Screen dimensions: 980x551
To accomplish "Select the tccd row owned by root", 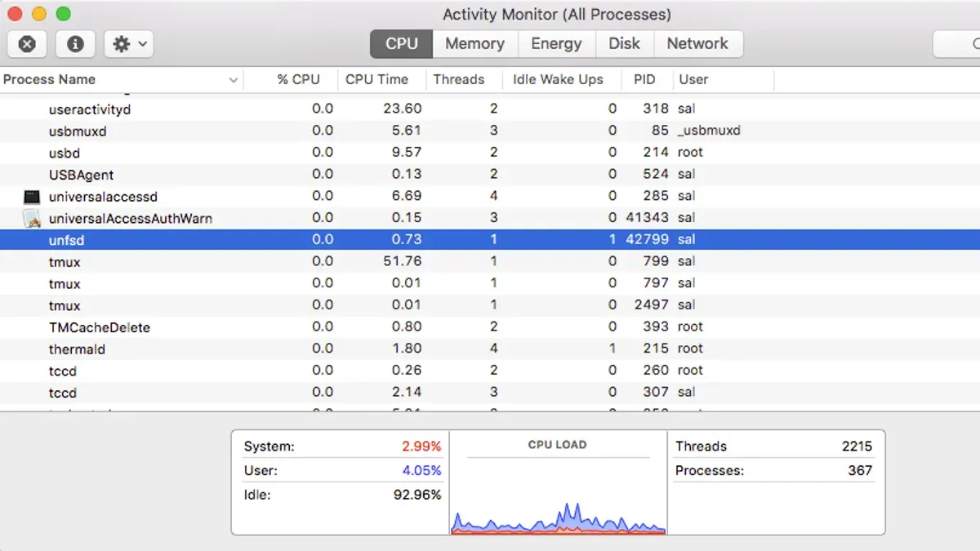I will pyautogui.click(x=490, y=371).
